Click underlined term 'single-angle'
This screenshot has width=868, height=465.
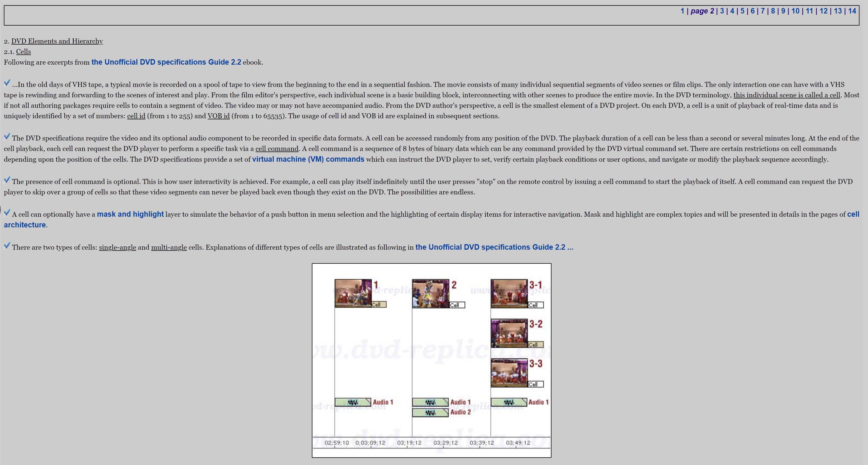coord(118,247)
